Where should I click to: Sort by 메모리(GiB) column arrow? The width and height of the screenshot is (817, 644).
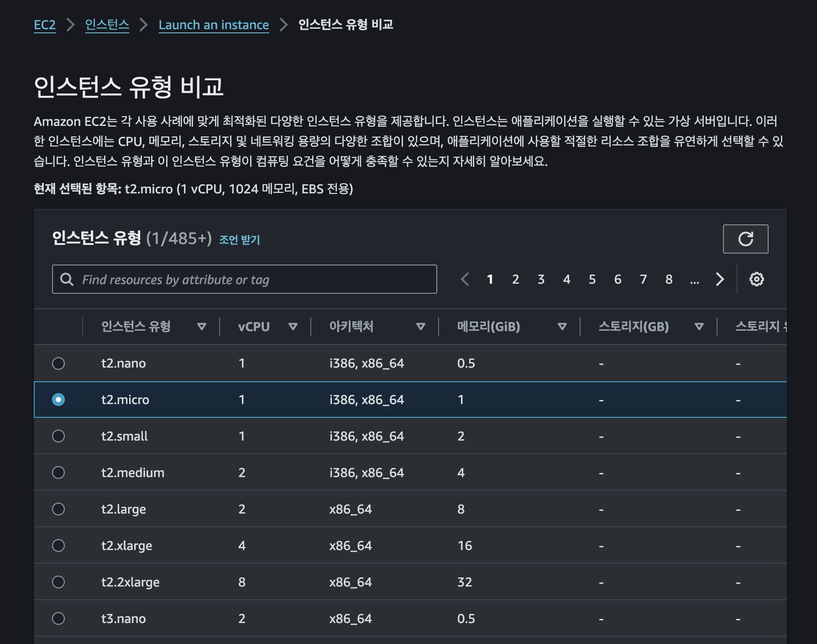[562, 327]
